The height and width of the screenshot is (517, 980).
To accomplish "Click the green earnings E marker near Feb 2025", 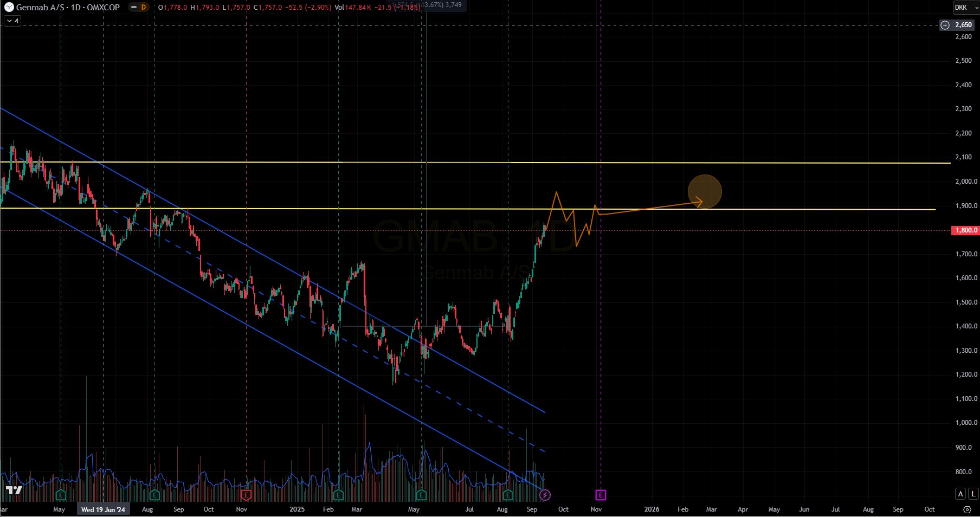I will coord(338,495).
